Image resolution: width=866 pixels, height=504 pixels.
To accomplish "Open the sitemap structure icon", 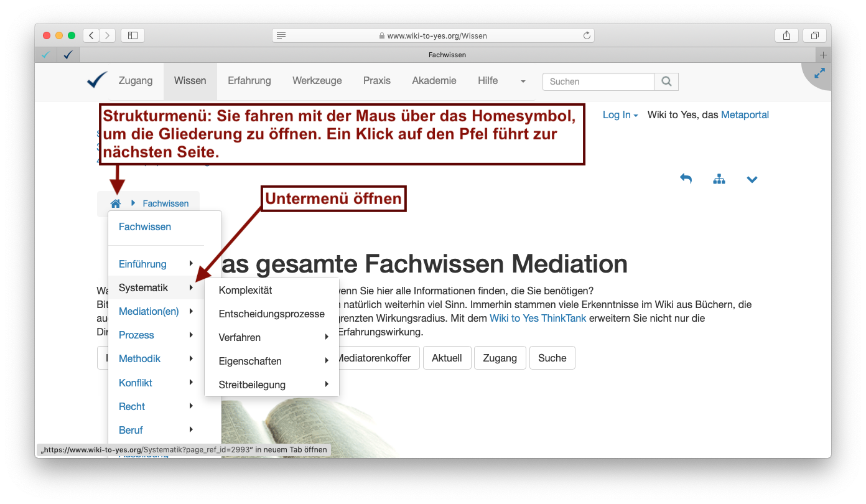I will tap(719, 179).
